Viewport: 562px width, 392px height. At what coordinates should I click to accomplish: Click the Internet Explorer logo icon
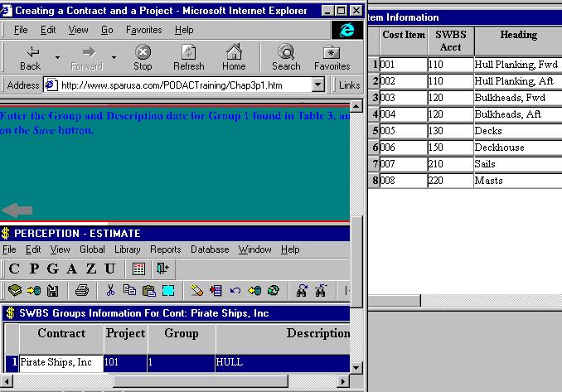[x=346, y=30]
